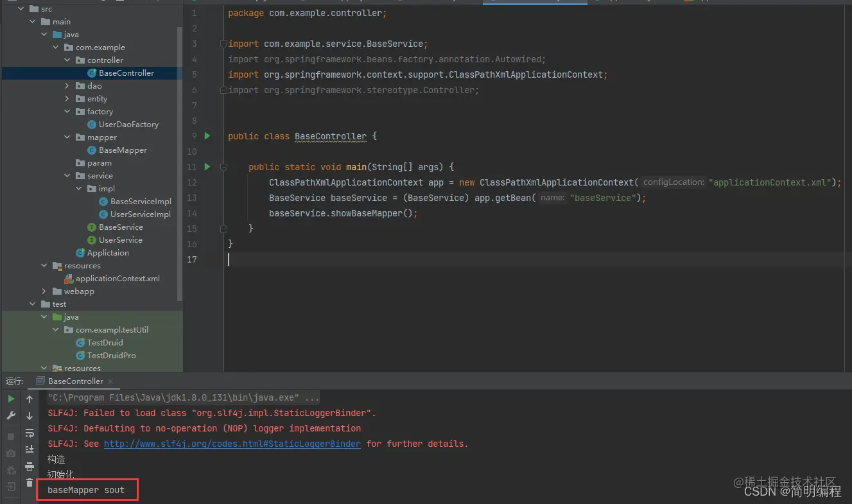This screenshot has height=504, width=852.
Task: Select BaseService interface in tree
Action: (x=121, y=227)
